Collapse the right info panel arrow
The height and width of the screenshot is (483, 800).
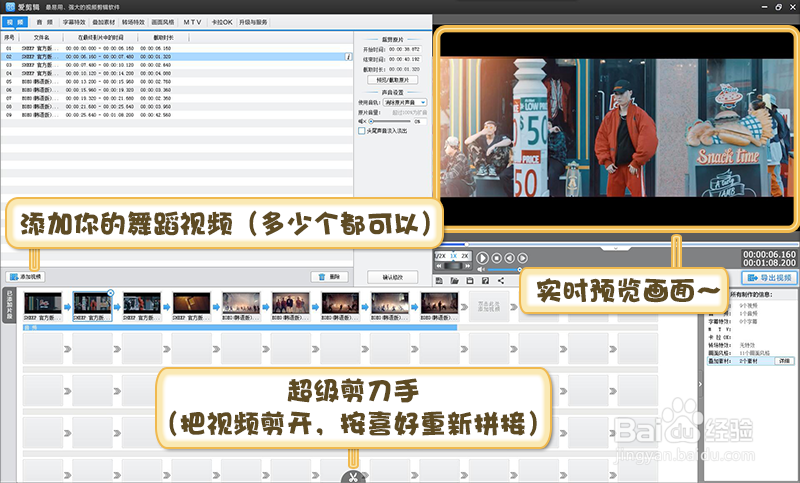tap(700, 385)
